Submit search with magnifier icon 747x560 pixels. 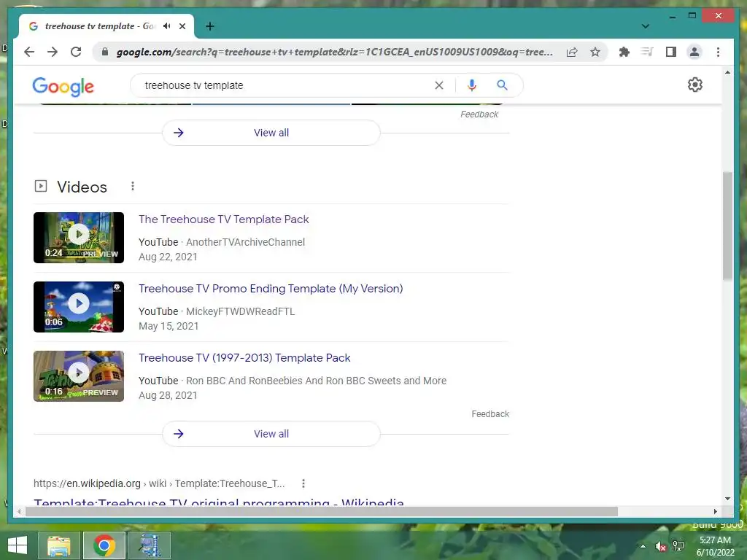click(502, 85)
